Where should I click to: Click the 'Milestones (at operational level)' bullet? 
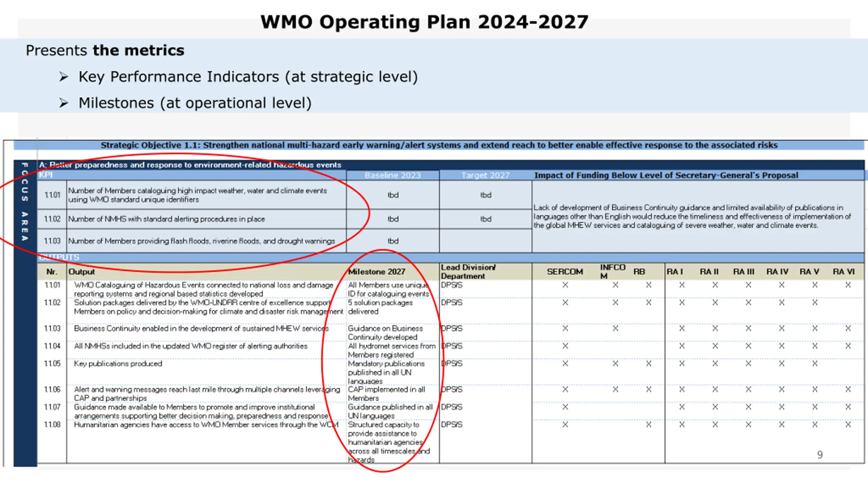coord(195,103)
